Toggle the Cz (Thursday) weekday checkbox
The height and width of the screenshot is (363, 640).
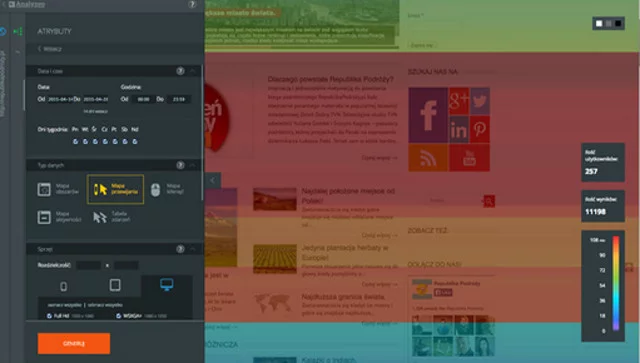coord(105,141)
